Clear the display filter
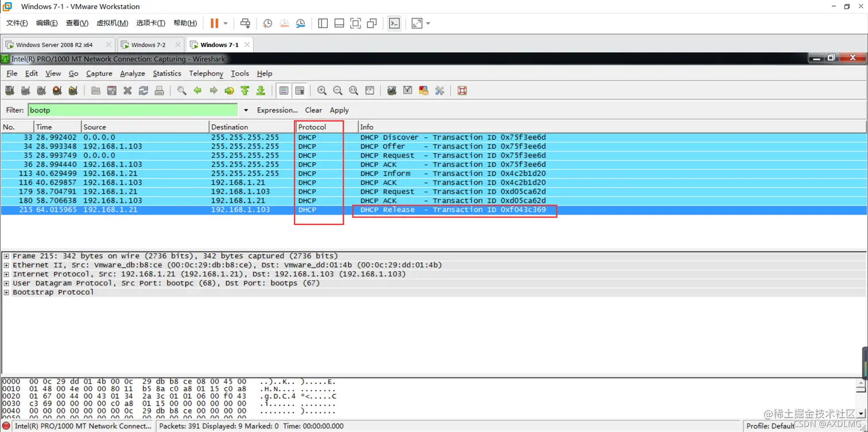 tap(313, 110)
